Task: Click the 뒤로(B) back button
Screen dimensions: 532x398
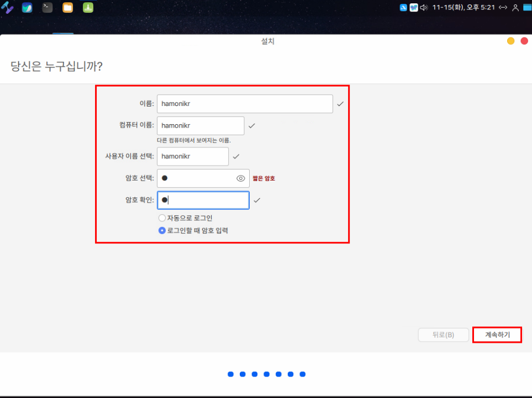Action: tap(443, 335)
